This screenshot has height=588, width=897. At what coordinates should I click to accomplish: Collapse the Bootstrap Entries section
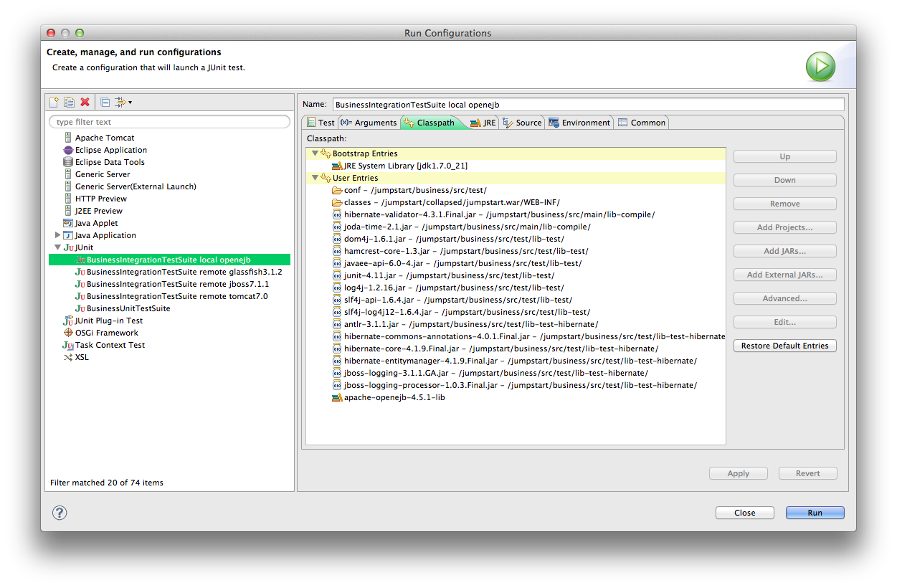coord(314,153)
